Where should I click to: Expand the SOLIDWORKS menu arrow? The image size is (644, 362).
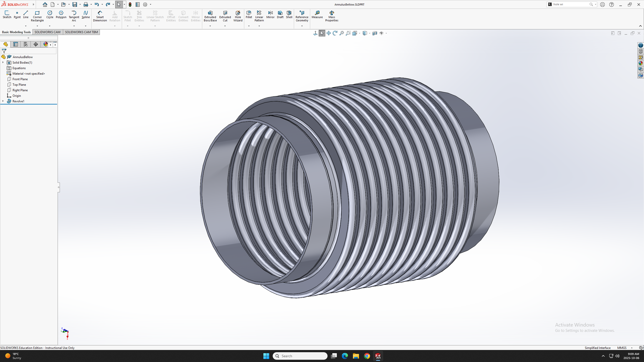tap(33, 5)
